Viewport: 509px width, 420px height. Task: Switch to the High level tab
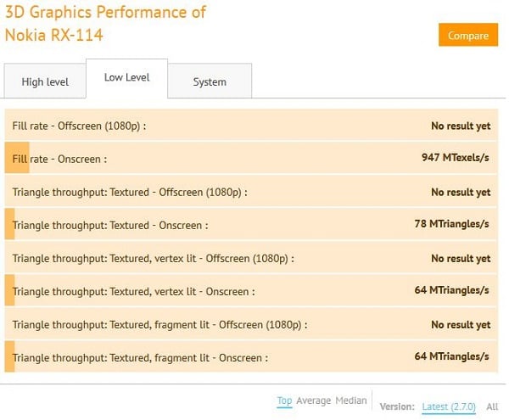45,81
